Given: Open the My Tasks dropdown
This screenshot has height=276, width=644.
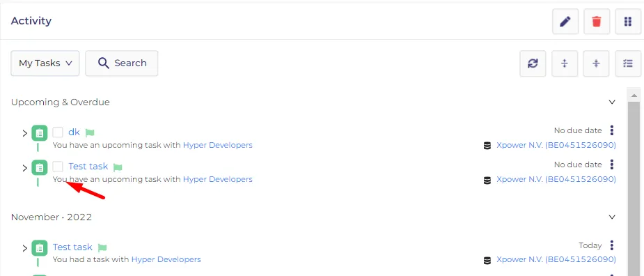Looking at the screenshot, I should pos(45,63).
